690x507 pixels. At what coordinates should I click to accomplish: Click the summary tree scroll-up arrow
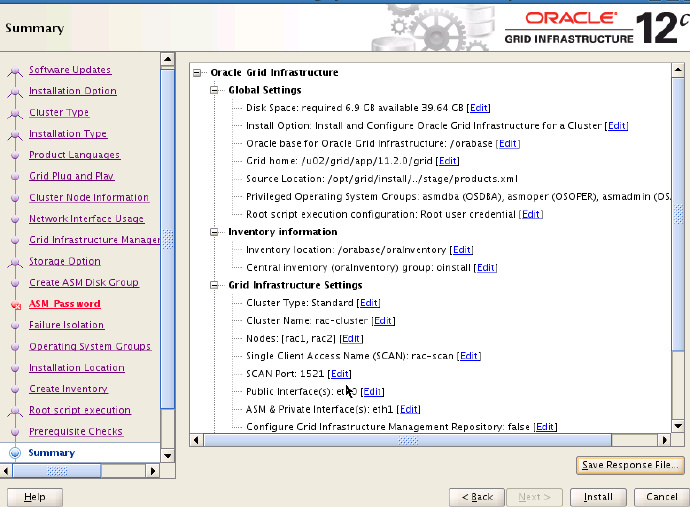[x=678, y=70]
